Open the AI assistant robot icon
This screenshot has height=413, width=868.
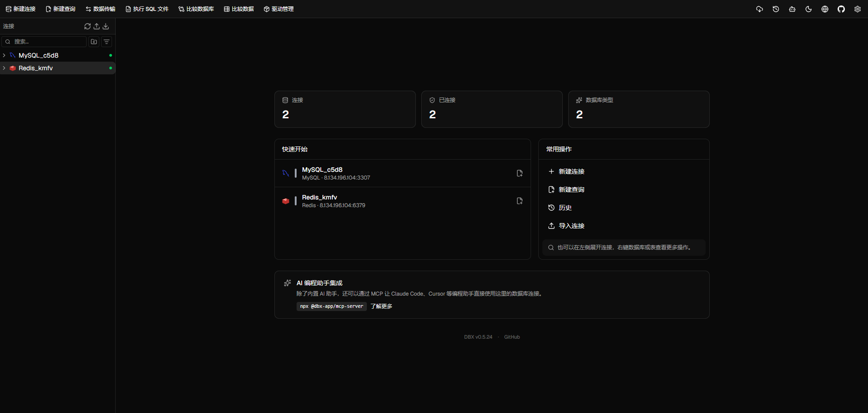(x=792, y=9)
